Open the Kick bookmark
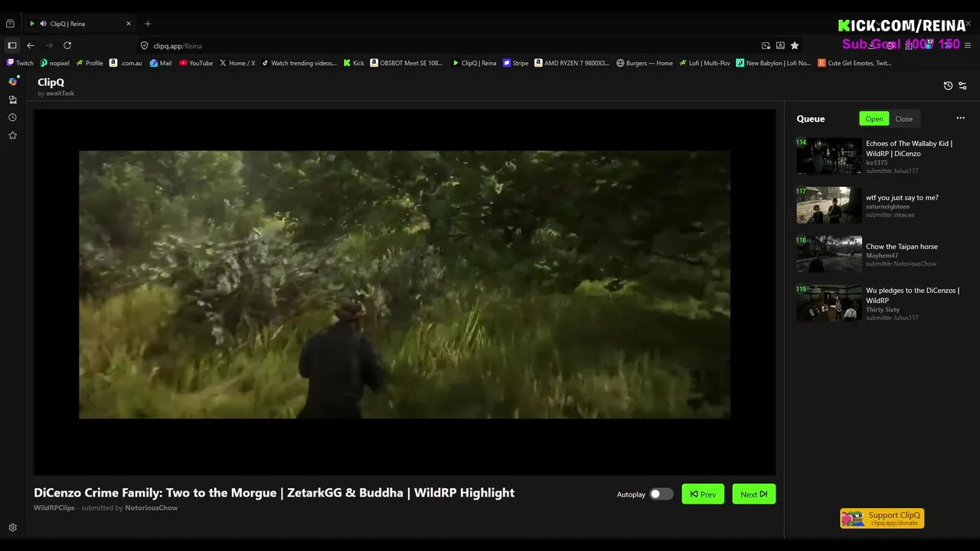980x551 pixels. (354, 63)
